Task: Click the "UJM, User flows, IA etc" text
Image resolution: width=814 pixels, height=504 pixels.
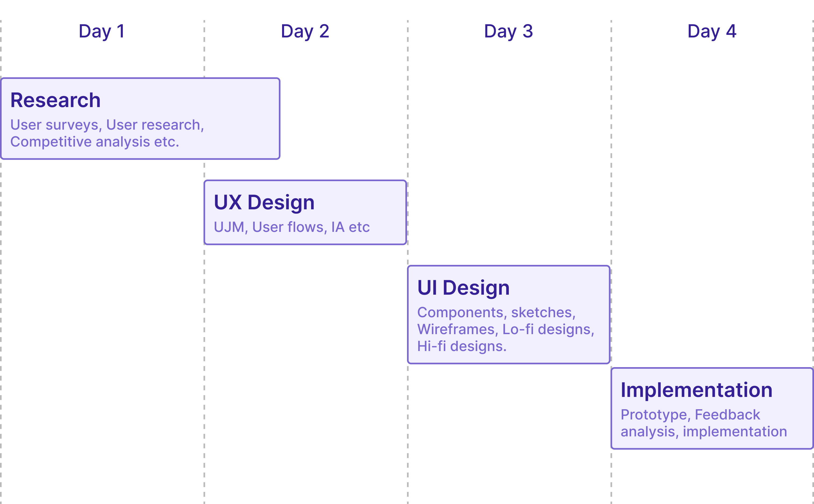Action: [291, 227]
